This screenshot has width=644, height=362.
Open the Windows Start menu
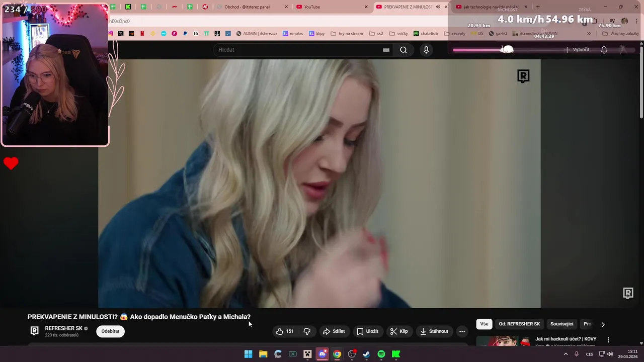[x=249, y=354]
